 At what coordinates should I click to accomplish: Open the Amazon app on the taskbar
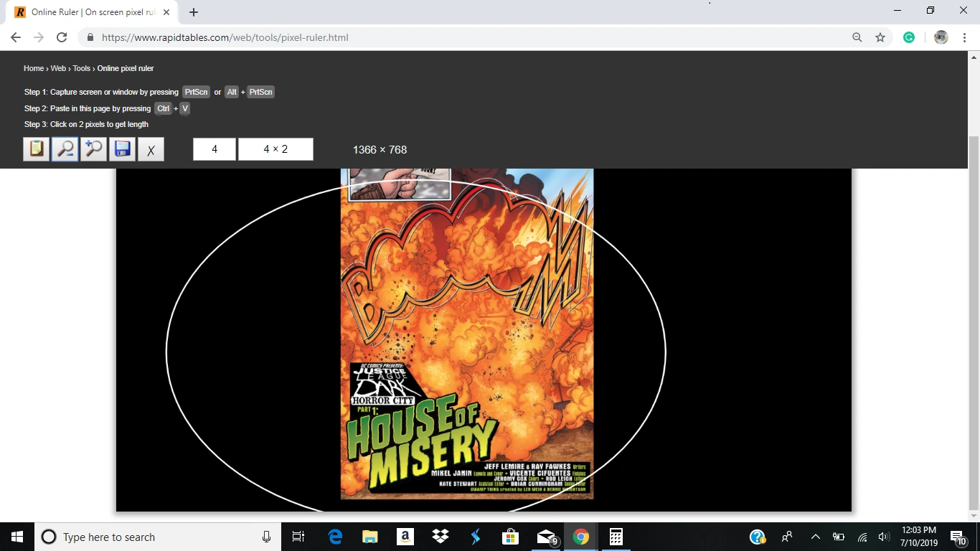tap(405, 537)
